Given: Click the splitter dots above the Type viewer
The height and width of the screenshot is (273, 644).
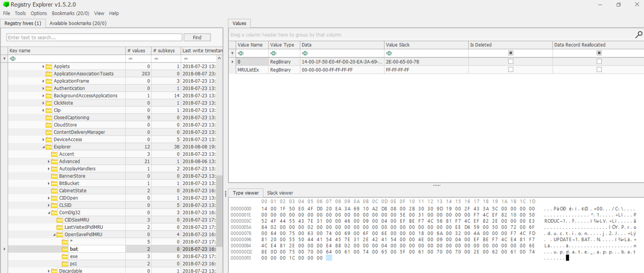Looking at the screenshot, I should (x=437, y=185).
